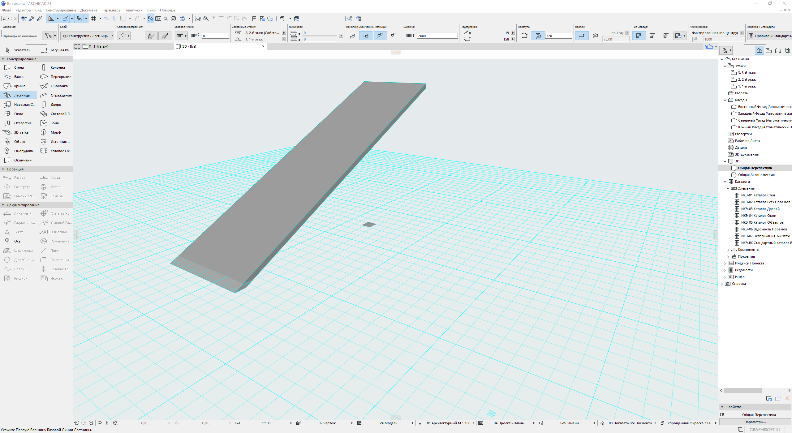Select the Curtain Wall (Навесная стена) tool

coord(18,105)
